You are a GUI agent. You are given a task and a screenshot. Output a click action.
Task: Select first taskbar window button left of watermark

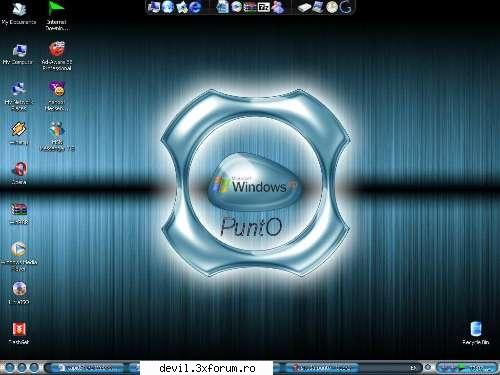[x=86, y=368]
